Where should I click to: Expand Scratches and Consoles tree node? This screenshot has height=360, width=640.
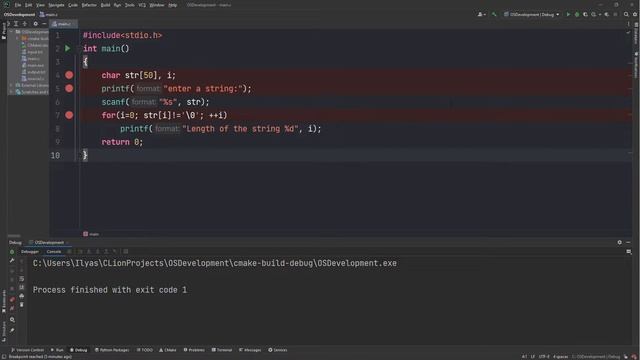point(12,92)
